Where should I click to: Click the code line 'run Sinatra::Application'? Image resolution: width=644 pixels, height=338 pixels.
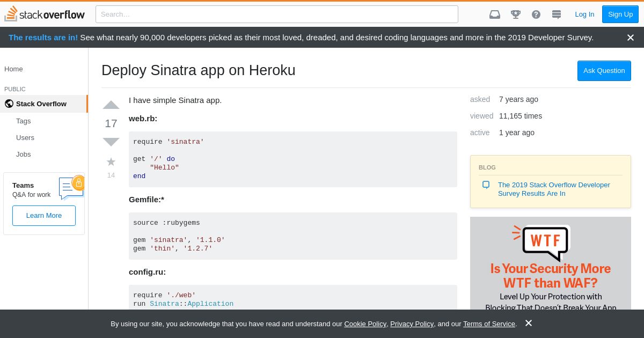(183, 304)
